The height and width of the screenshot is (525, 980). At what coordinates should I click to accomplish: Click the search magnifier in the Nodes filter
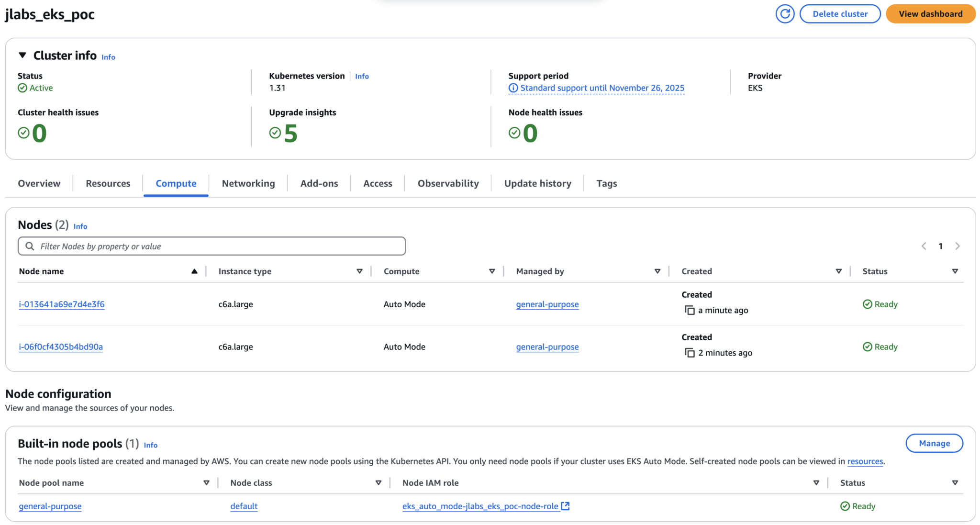[x=30, y=246]
